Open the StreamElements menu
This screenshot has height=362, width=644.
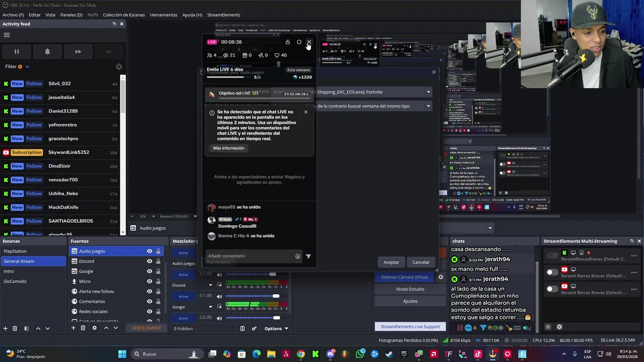223,15
